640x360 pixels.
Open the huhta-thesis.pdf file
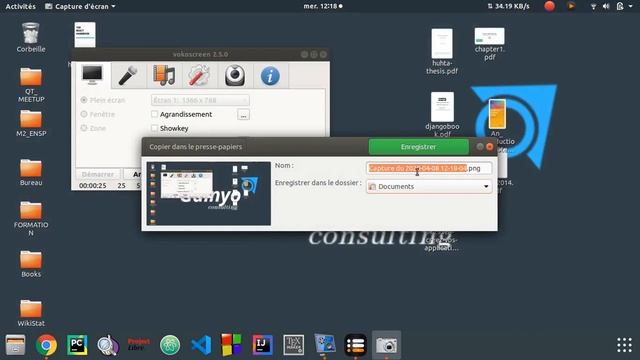coord(442,51)
